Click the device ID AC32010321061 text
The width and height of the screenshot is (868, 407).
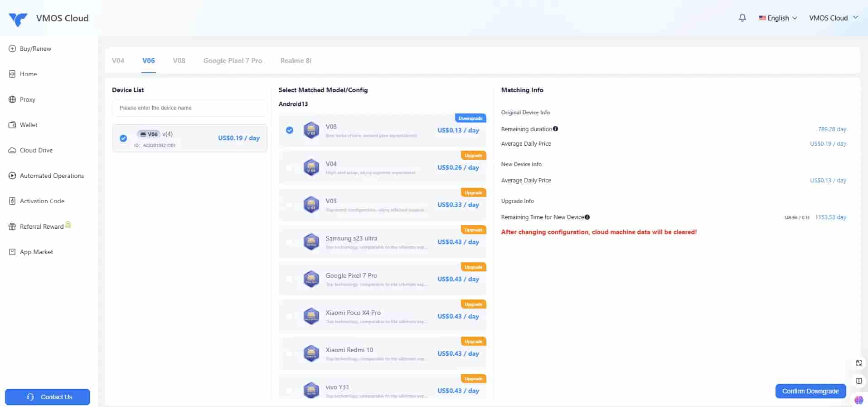tap(155, 146)
